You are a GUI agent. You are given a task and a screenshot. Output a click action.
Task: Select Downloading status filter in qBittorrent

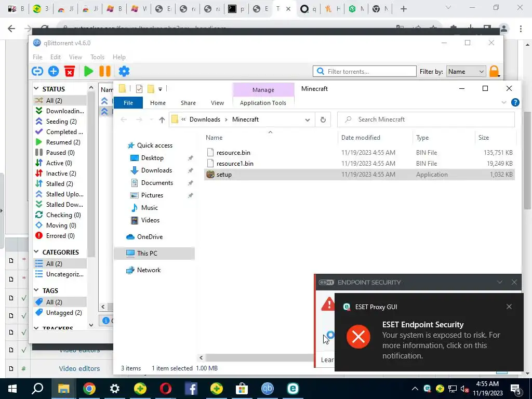pyautogui.click(x=60, y=111)
